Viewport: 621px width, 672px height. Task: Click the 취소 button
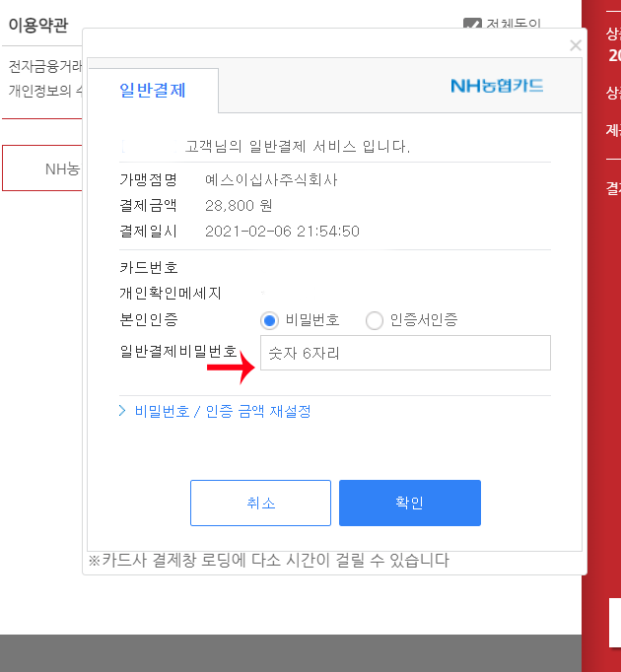click(x=261, y=503)
